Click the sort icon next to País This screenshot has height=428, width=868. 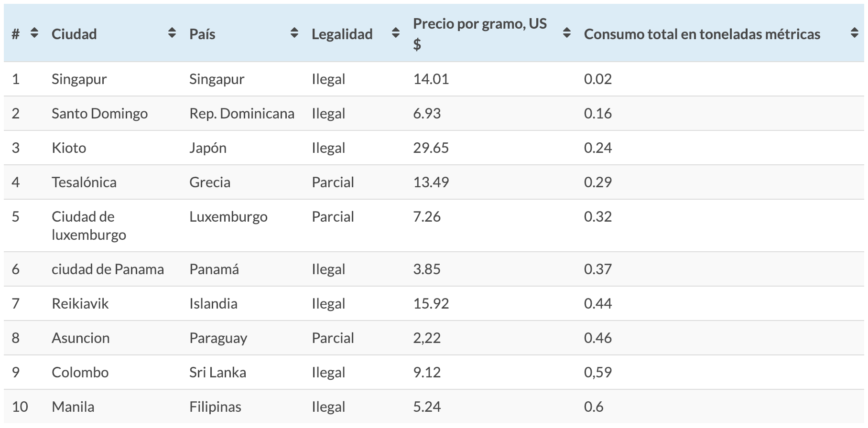[x=294, y=33]
